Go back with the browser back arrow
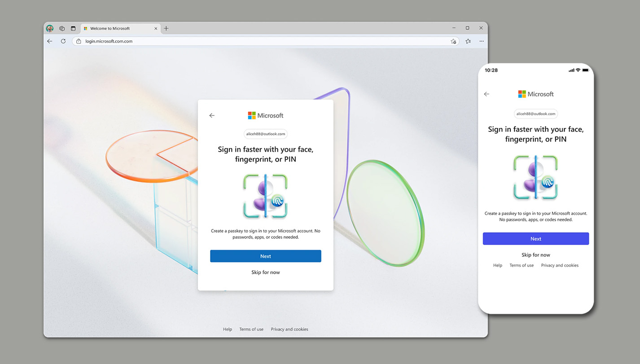 50,41
